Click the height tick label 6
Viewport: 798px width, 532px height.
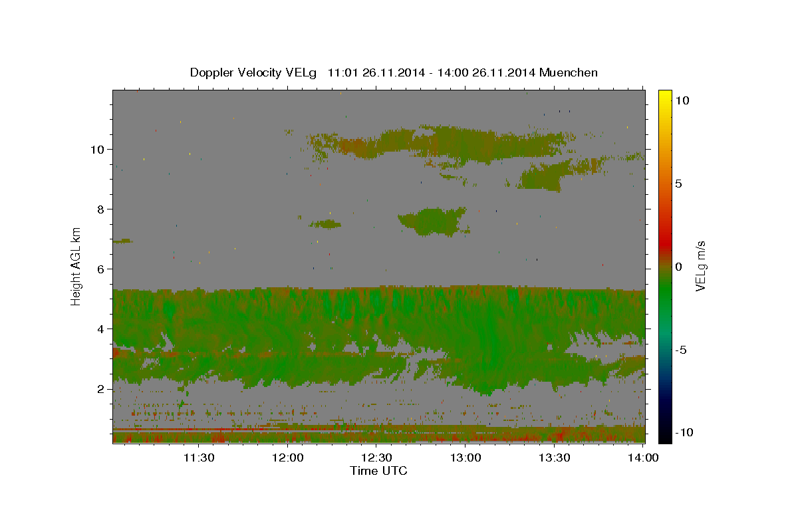point(101,269)
